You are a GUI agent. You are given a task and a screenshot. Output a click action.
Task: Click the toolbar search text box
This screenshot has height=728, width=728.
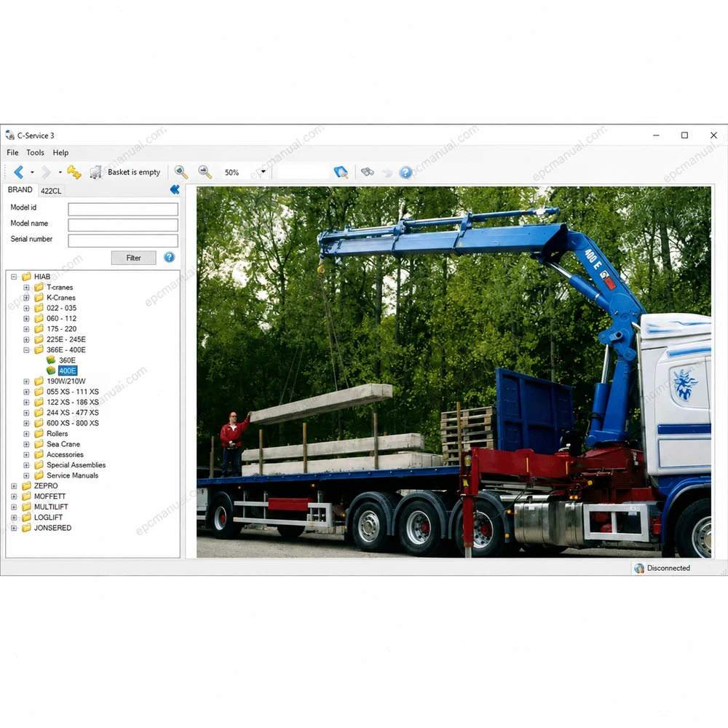pyautogui.click(x=303, y=173)
